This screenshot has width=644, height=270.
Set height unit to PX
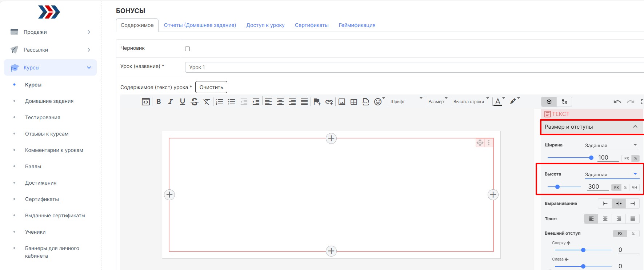pyautogui.click(x=616, y=187)
